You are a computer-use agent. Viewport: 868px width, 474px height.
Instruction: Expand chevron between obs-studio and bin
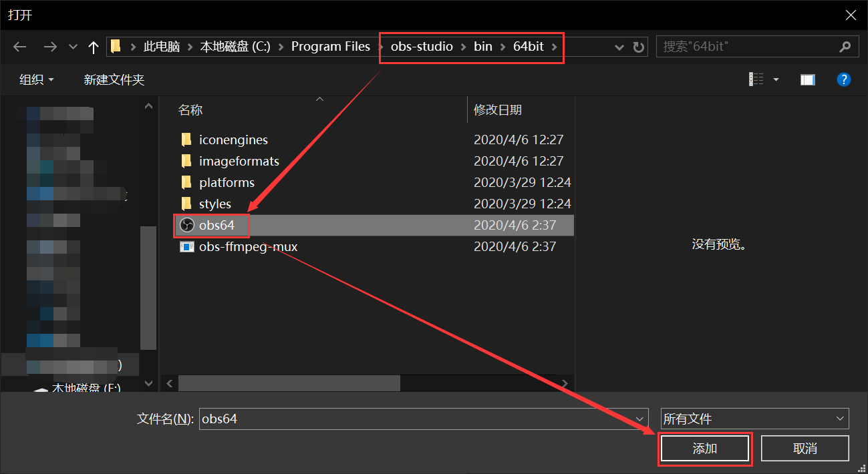[463, 47]
